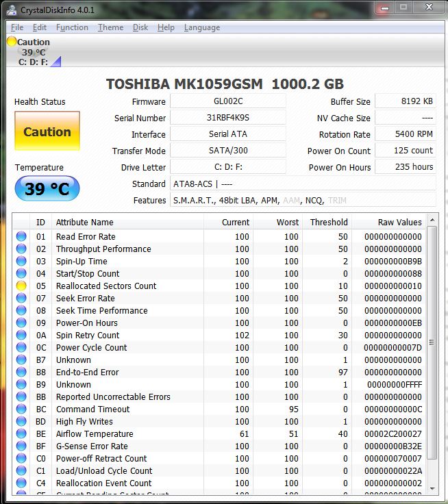This screenshot has width=448, height=504.
Task: Open the Theme menu
Action: [111, 27]
